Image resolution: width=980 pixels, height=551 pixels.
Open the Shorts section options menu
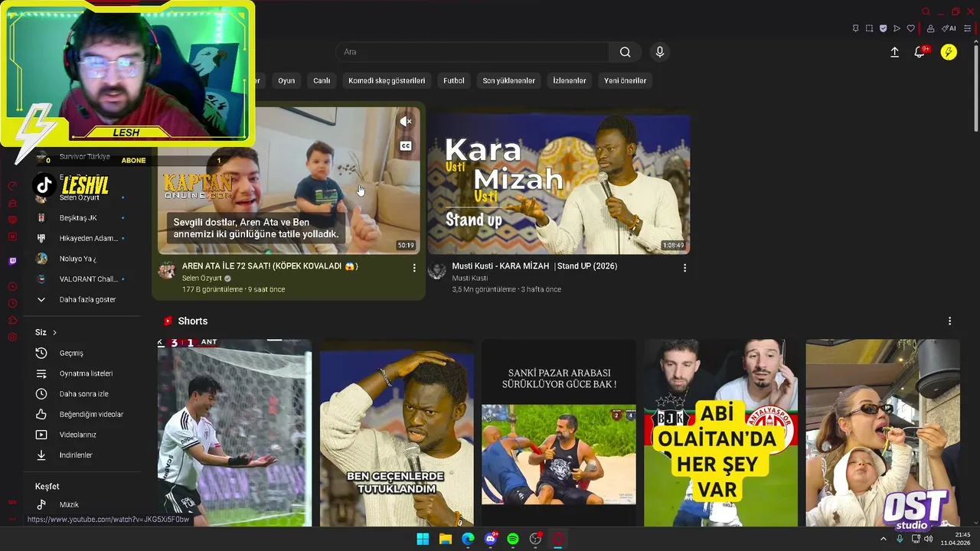(949, 321)
